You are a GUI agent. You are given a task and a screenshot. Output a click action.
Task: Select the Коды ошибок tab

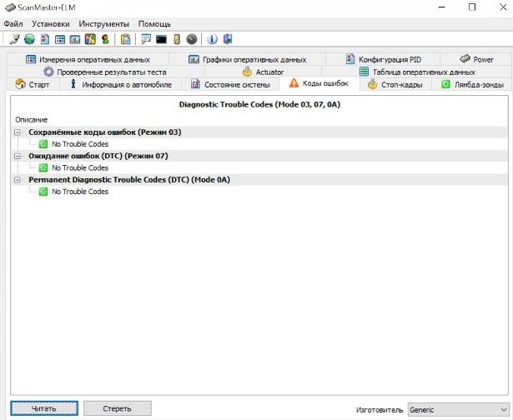(x=319, y=83)
